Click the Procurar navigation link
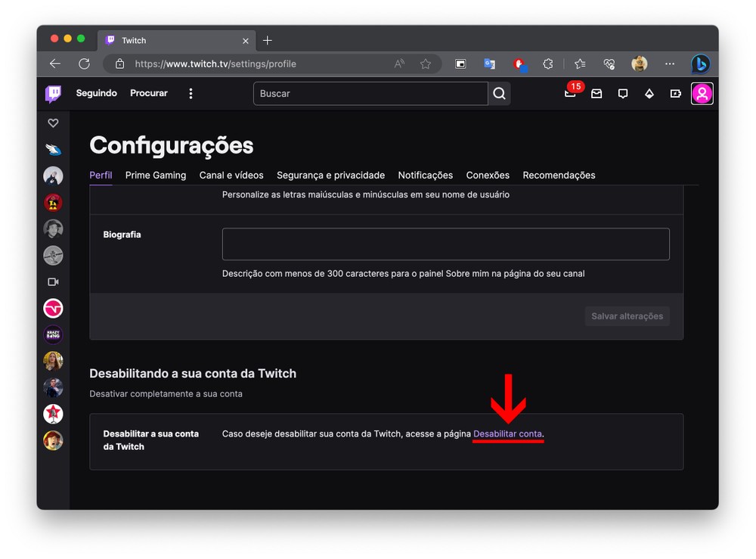Image resolution: width=756 pixels, height=559 pixels. [x=149, y=93]
